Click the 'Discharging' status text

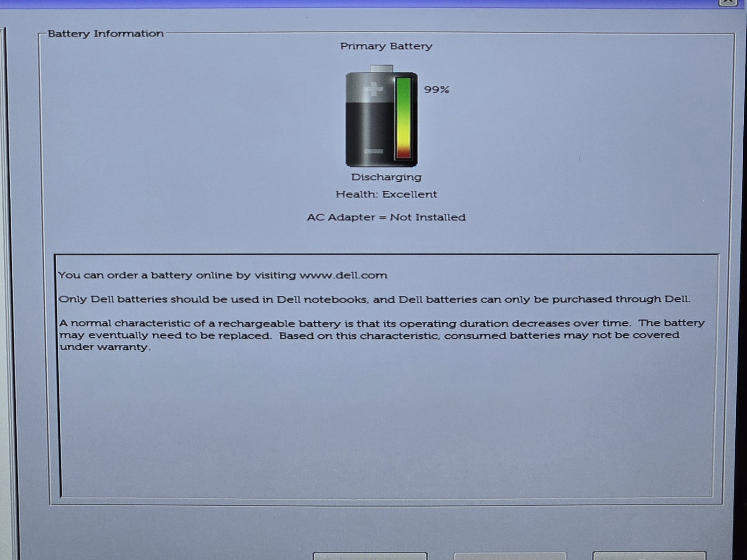(386, 177)
